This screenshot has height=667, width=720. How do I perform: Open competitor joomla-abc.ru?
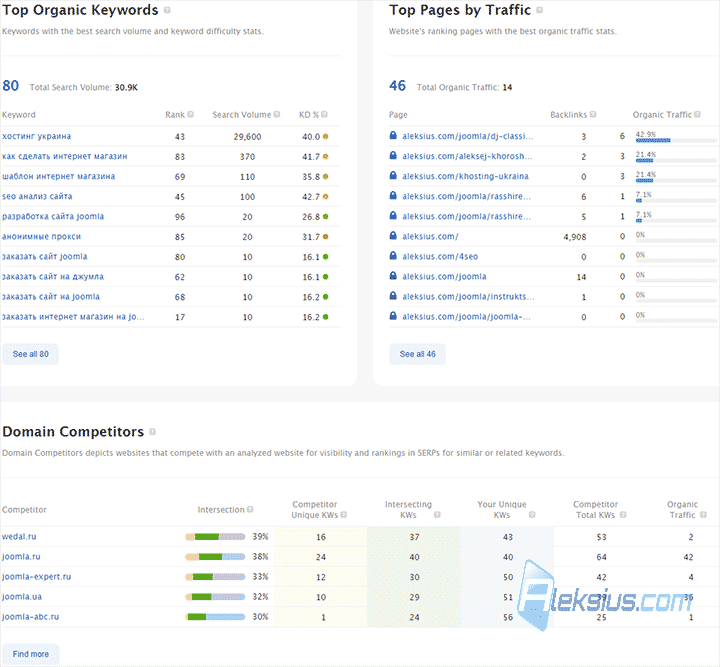30,617
